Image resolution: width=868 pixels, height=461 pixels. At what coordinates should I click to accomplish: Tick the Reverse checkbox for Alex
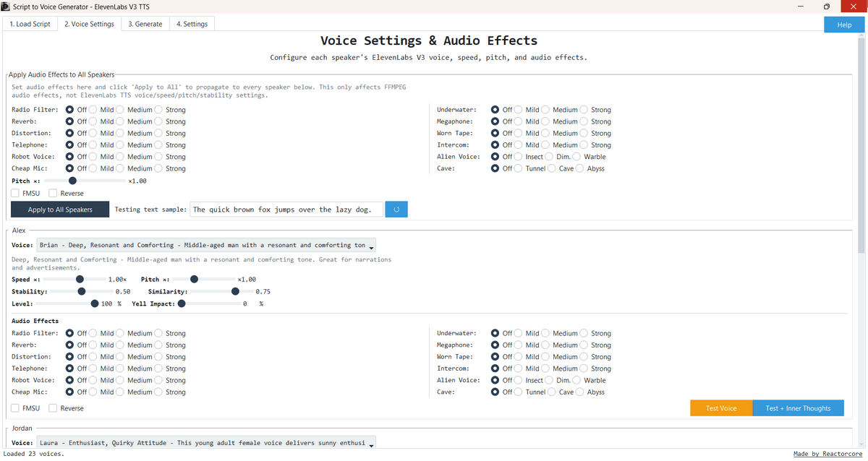[x=53, y=408]
